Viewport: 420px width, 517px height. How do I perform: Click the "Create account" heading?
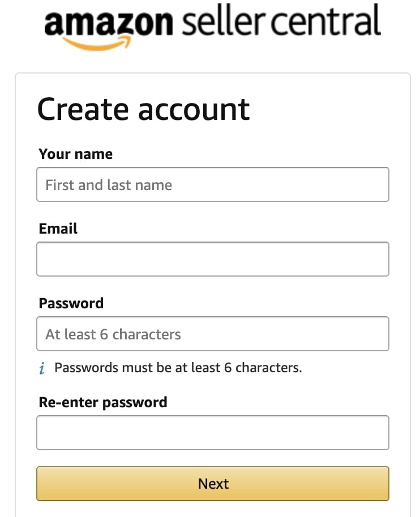(x=143, y=109)
